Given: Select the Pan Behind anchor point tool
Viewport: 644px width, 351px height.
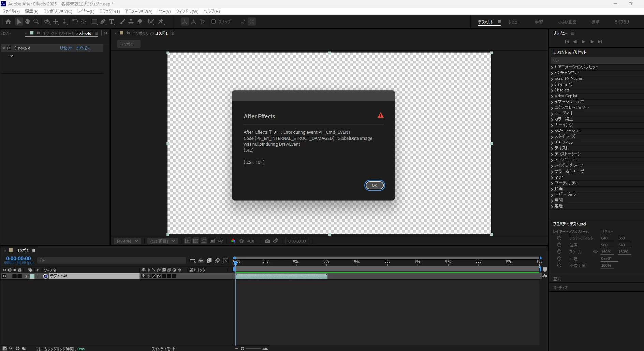Looking at the screenshot, I should (x=83, y=21).
